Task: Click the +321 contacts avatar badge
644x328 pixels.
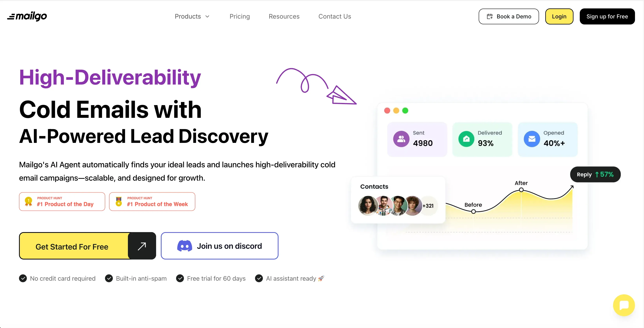Action: click(428, 206)
